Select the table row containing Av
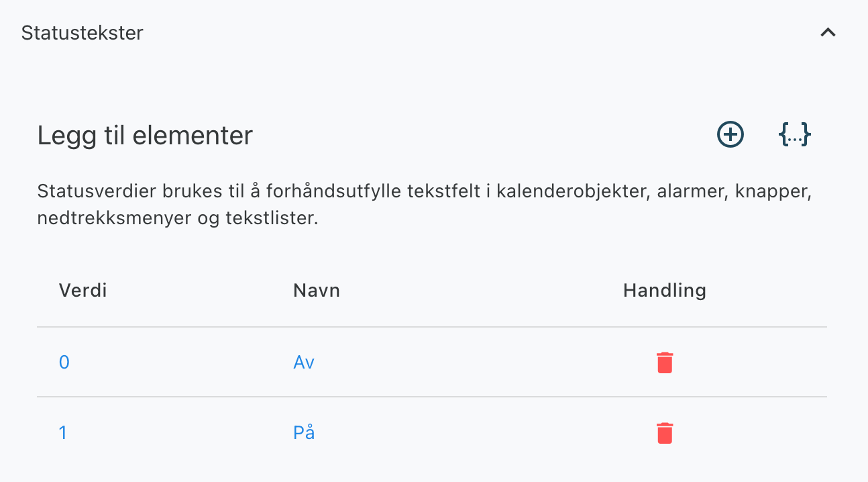The width and height of the screenshot is (868, 482). [x=432, y=363]
